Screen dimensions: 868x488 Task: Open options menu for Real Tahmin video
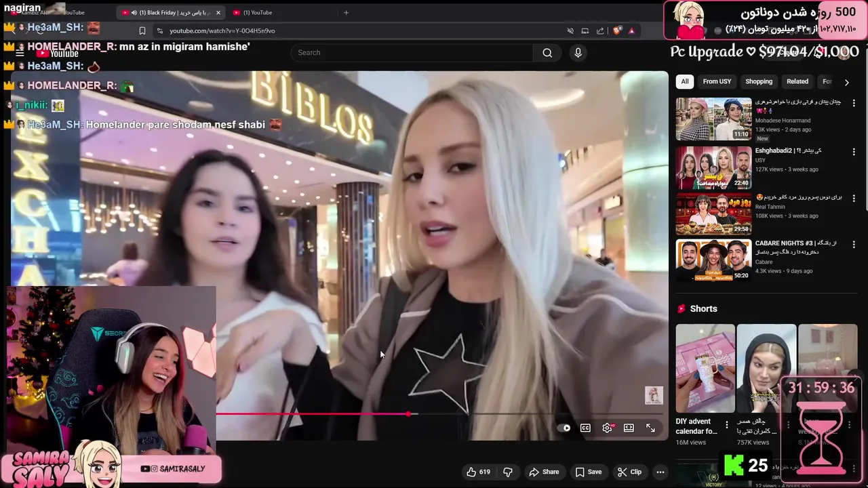[854, 198]
